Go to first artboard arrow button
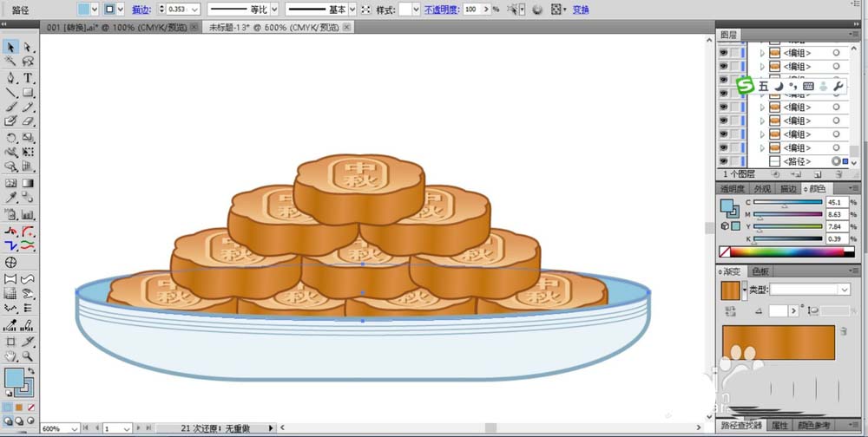 pos(86,428)
